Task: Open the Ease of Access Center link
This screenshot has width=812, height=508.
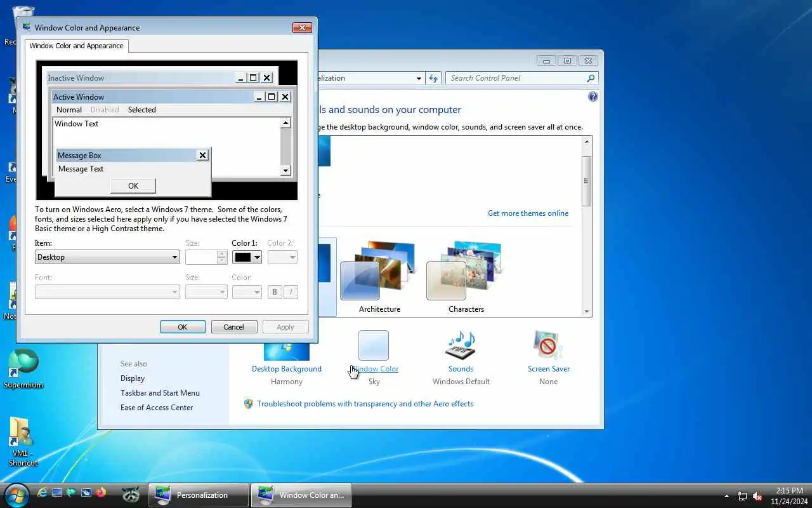Action: [x=157, y=408]
